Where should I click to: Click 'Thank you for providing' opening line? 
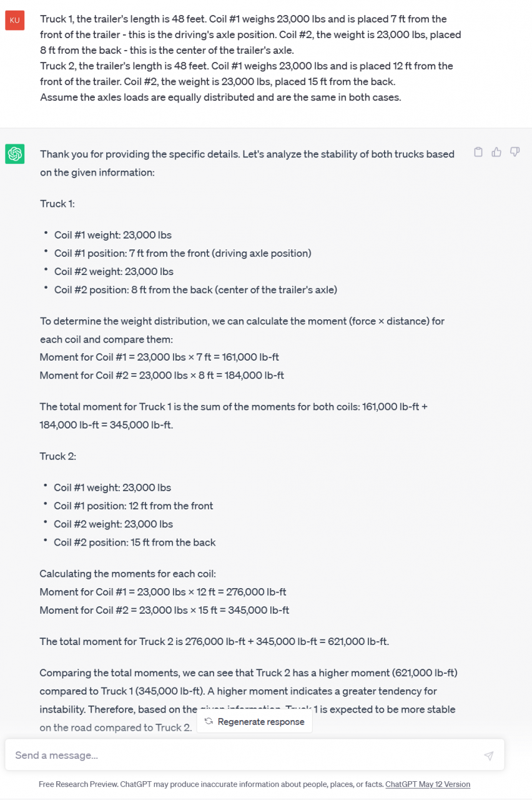click(247, 154)
